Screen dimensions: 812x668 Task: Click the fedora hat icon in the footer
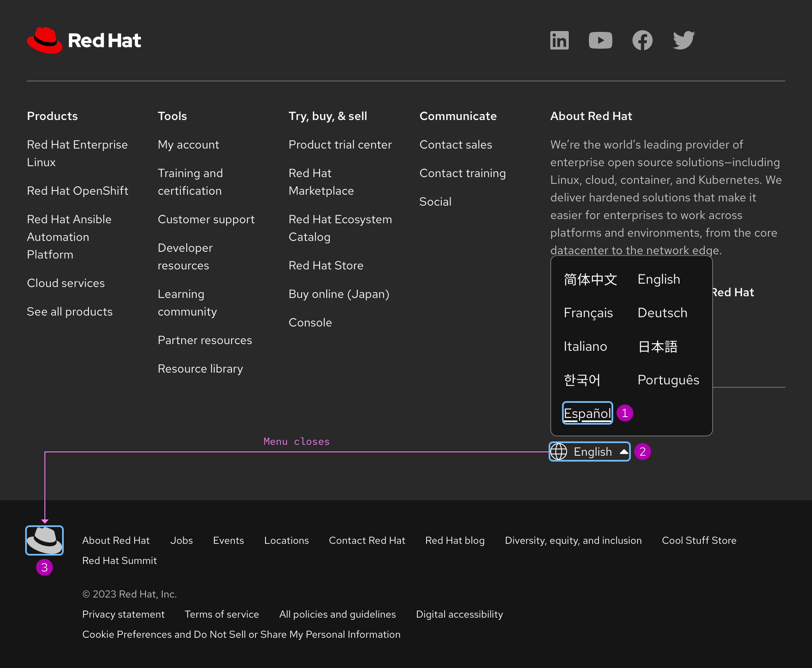point(44,540)
